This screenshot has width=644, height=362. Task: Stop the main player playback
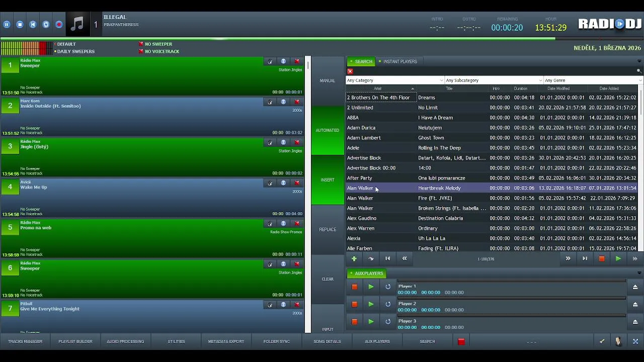point(20,24)
